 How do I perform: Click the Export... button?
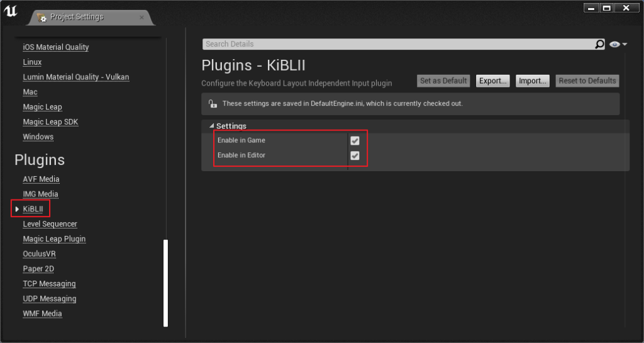[492, 81]
